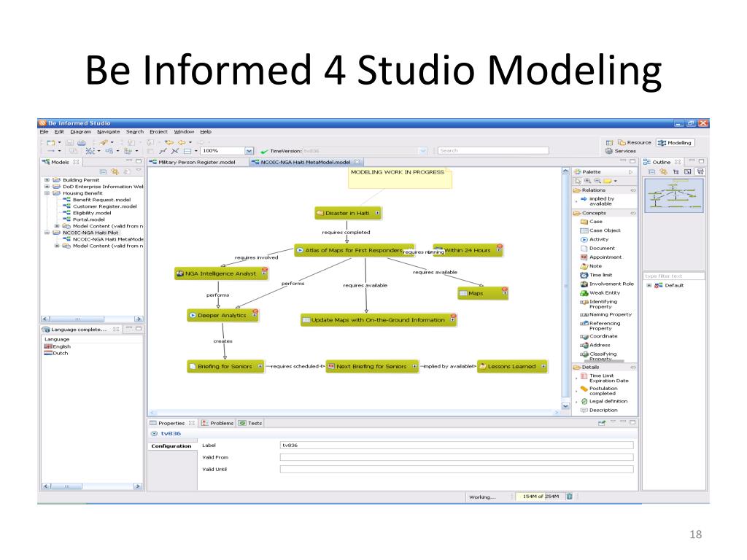Open the TimeVersion dropdown
Screen dimensions: 747x560
click(x=423, y=151)
